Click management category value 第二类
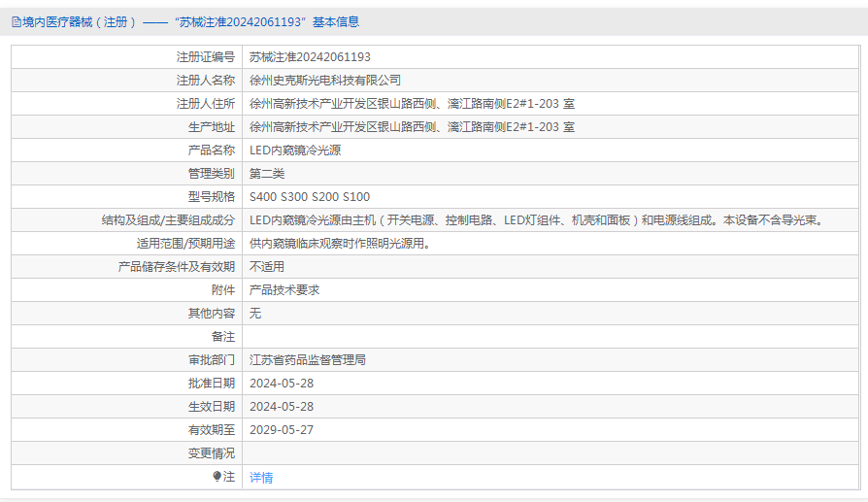 point(267,173)
